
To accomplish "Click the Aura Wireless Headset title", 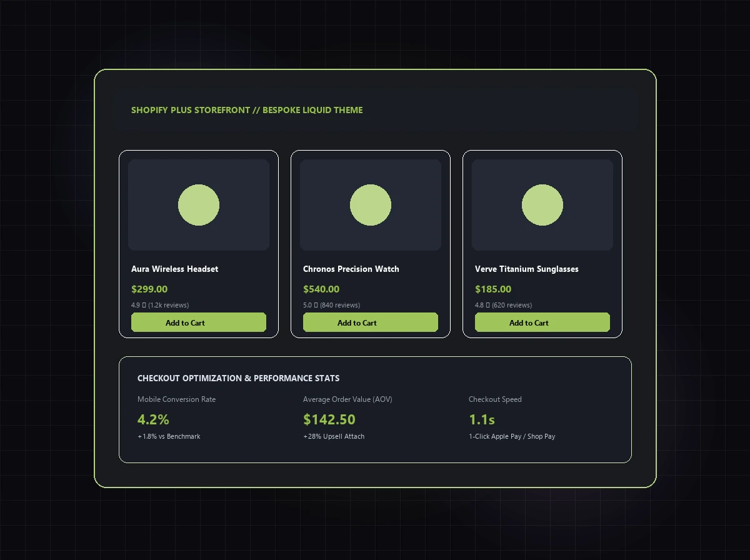I will pyautogui.click(x=175, y=269).
